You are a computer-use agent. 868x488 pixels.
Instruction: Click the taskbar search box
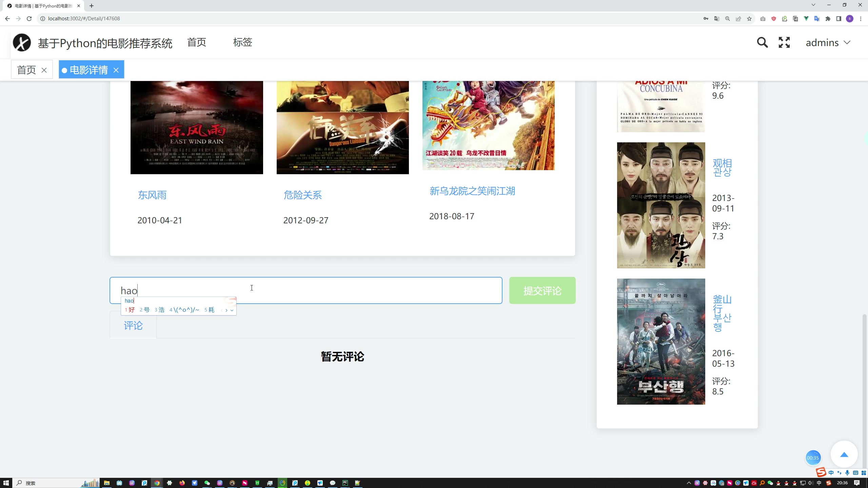56,483
